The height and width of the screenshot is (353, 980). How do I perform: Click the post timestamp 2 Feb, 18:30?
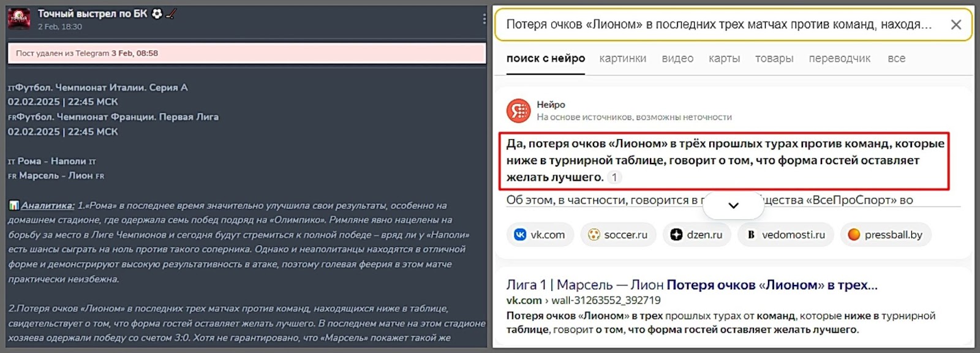click(60, 27)
